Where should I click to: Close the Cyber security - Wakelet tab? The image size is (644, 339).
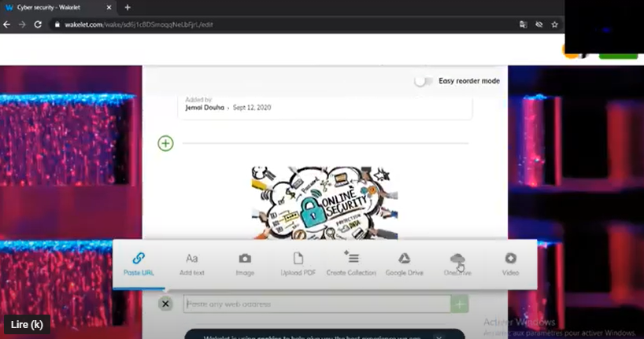tap(109, 7)
